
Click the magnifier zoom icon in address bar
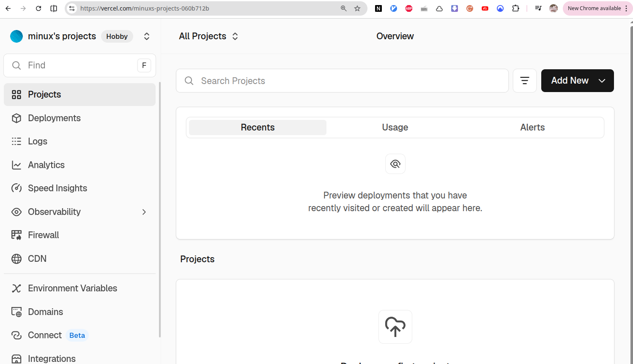coord(344,8)
